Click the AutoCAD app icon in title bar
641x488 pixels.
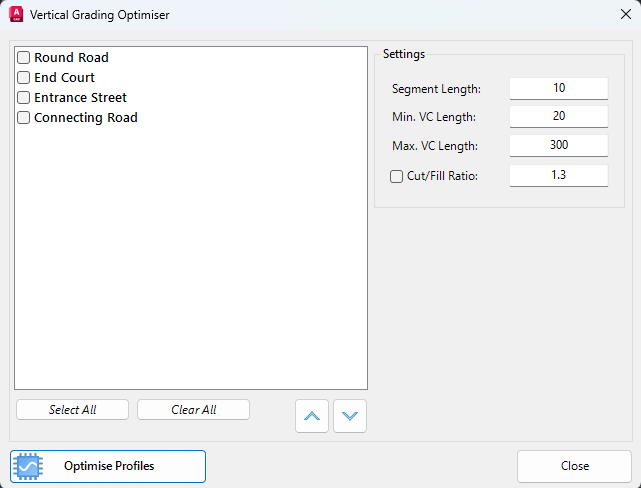(16, 14)
